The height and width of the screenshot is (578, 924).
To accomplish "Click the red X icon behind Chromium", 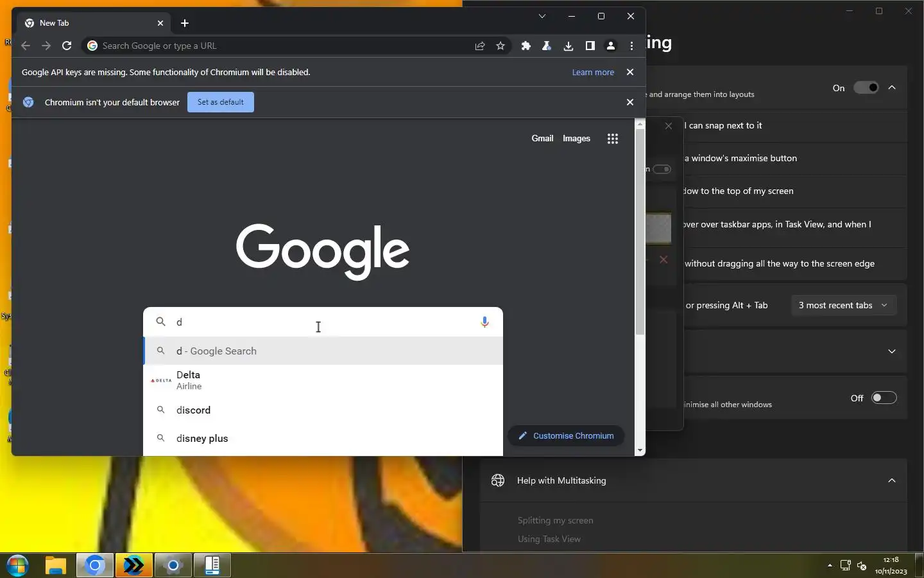I will point(663,259).
